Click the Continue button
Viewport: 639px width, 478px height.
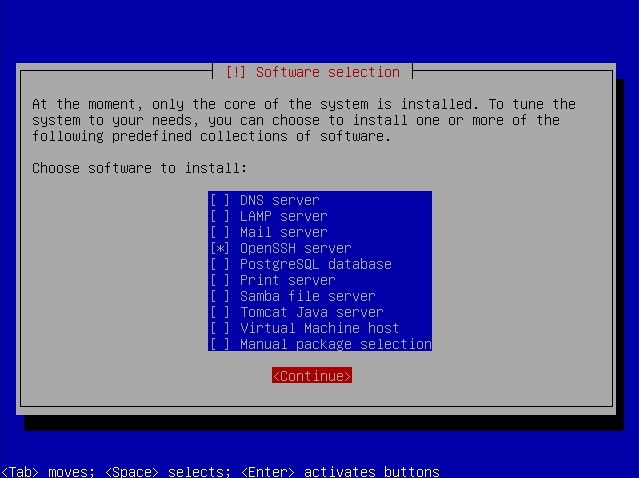312,376
